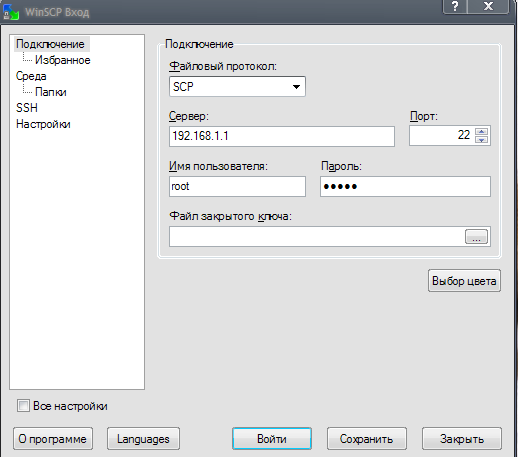This screenshot has height=457, width=518.
Task: Click the Languages button
Action: point(143,439)
